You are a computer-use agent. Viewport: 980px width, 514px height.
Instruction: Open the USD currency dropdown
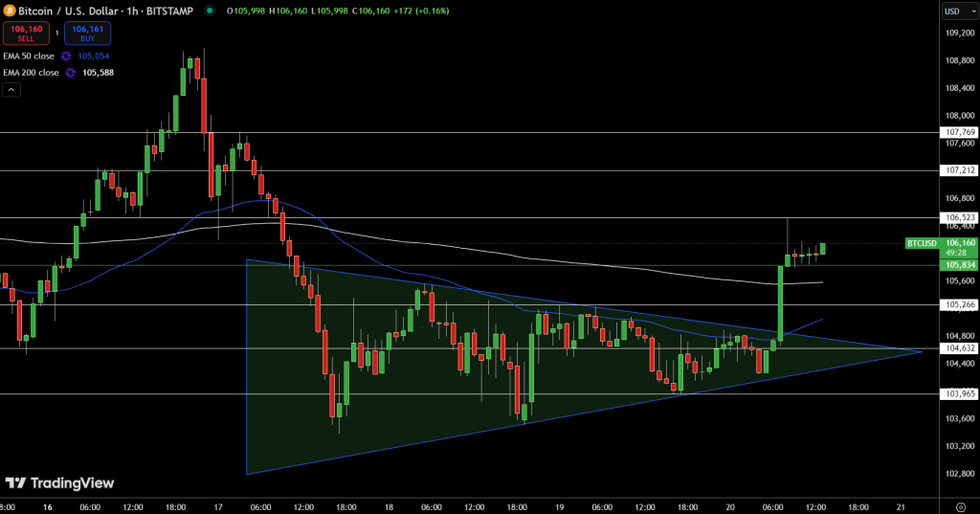pyautogui.click(x=960, y=11)
